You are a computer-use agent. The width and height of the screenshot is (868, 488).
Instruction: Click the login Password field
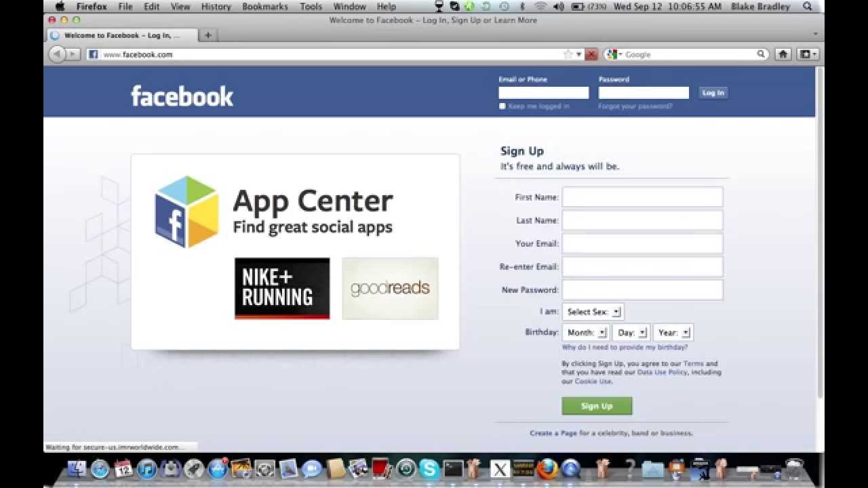point(644,93)
